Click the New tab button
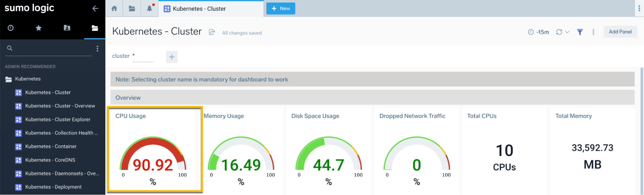 281,8
